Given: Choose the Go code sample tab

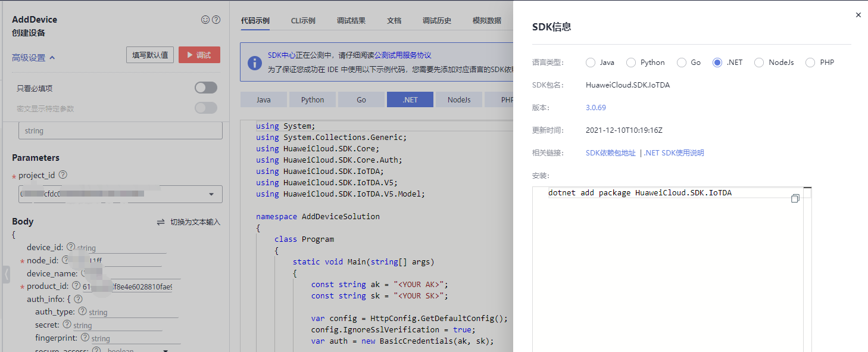Looking at the screenshot, I should tap(361, 99).
